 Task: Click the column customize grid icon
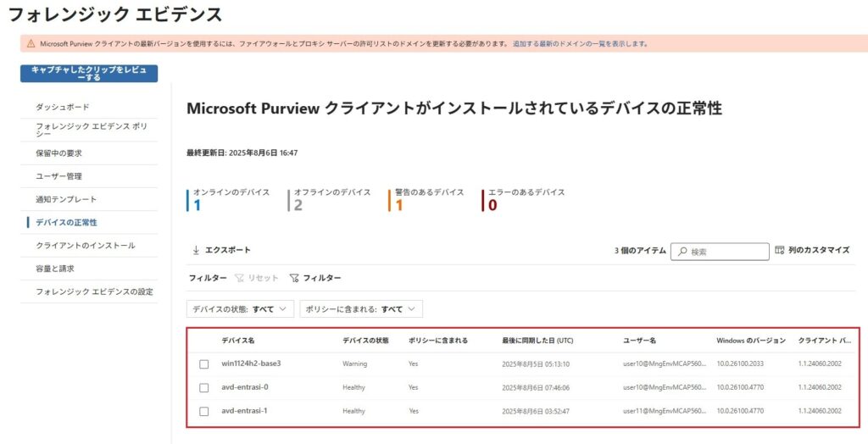pyautogui.click(x=780, y=250)
